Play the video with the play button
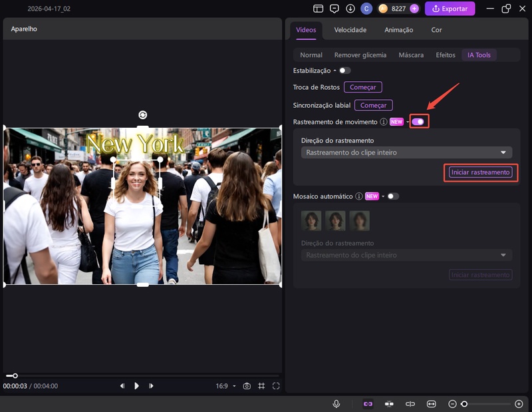This screenshot has width=532, height=412. pyautogui.click(x=136, y=385)
